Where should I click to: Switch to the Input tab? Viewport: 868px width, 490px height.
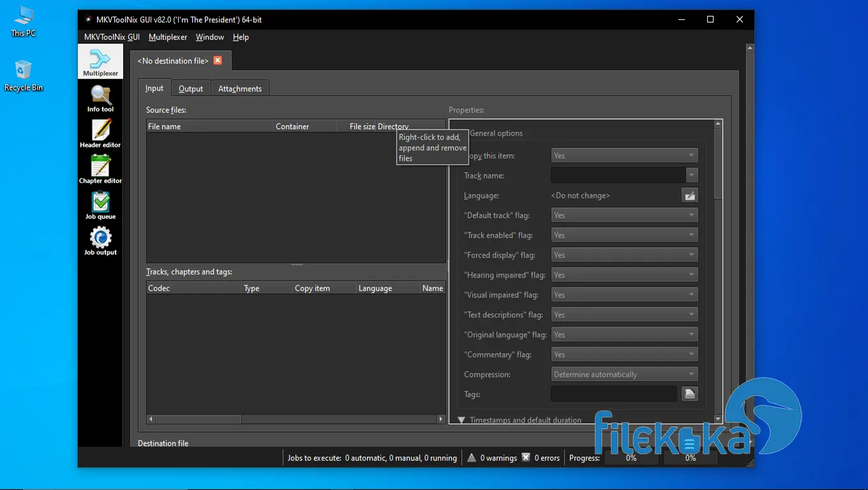[x=154, y=88]
